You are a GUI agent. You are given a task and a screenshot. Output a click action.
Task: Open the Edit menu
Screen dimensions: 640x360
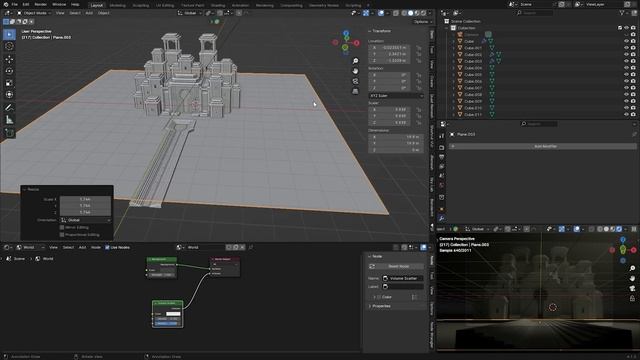point(26,4)
